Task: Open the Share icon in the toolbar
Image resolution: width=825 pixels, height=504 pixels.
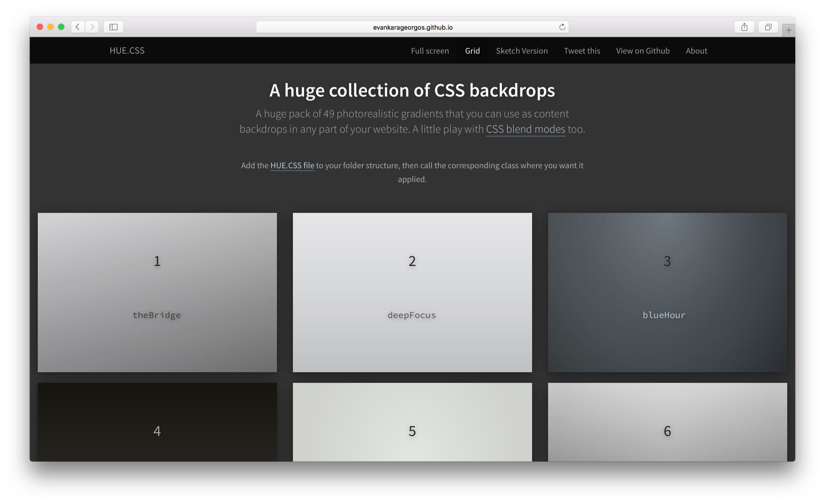Action: point(744,27)
